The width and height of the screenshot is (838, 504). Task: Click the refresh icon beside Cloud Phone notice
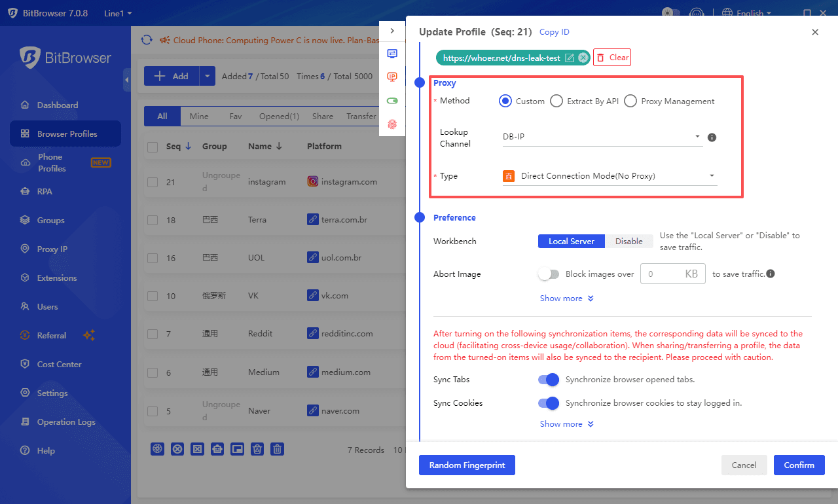pyautogui.click(x=147, y=40)
